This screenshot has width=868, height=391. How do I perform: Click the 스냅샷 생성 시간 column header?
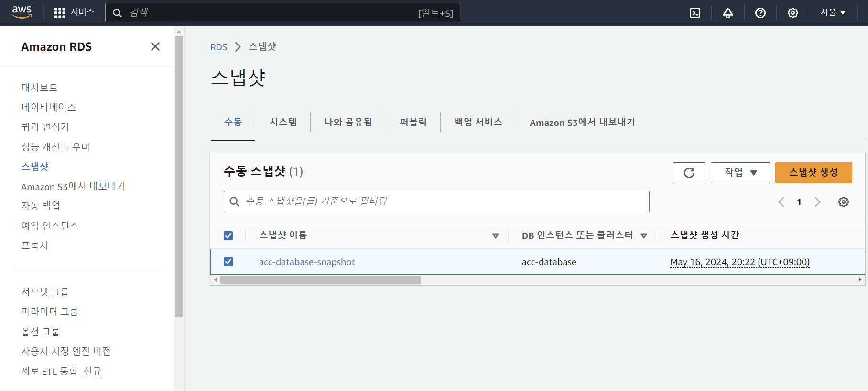pos(705,235)
